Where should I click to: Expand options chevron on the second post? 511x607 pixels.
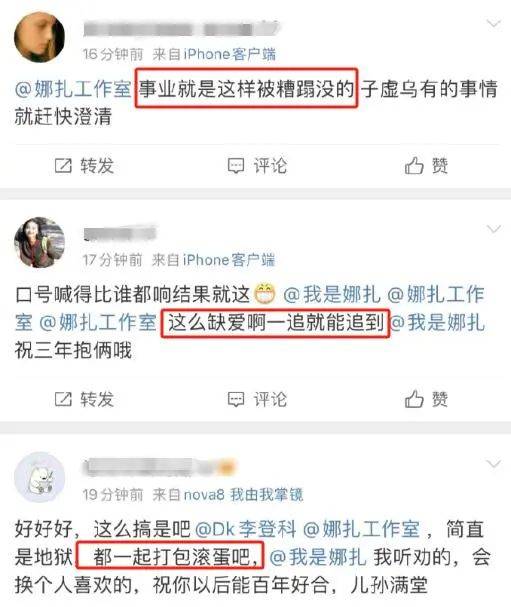point(494,229)
